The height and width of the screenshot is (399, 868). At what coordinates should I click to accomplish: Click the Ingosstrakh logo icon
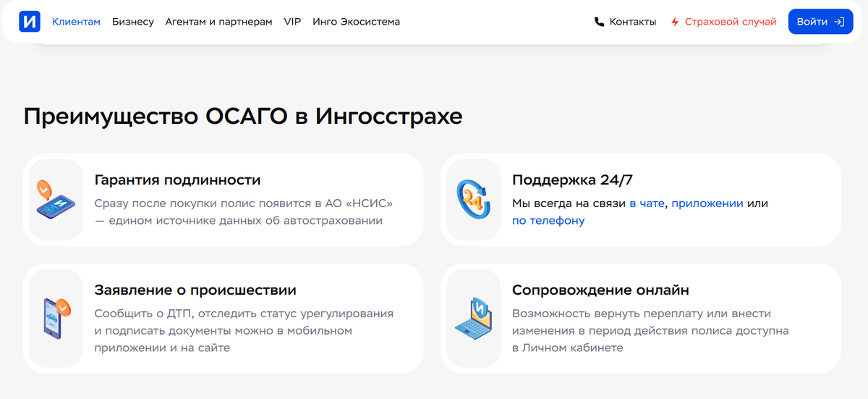point(30,22)
